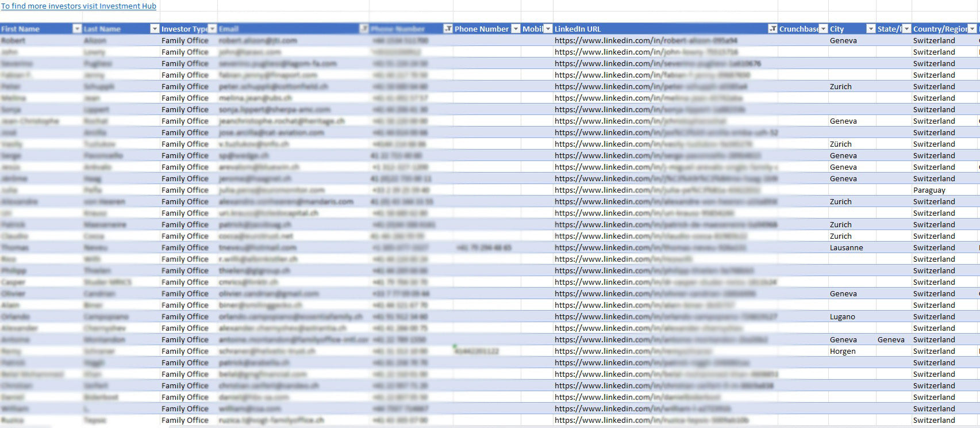Open the Mobile column filter dropdown

[548, 29]
